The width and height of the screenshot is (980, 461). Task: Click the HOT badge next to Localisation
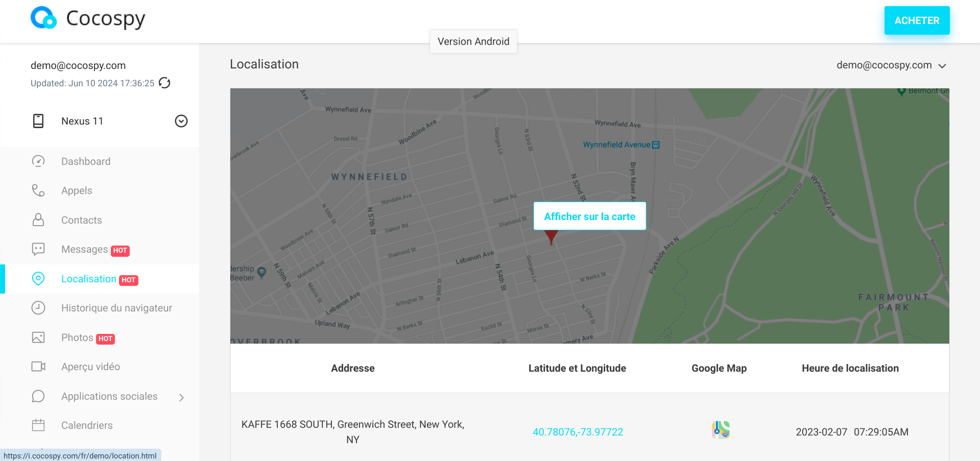pyautogui.click(x=129, y=280)
